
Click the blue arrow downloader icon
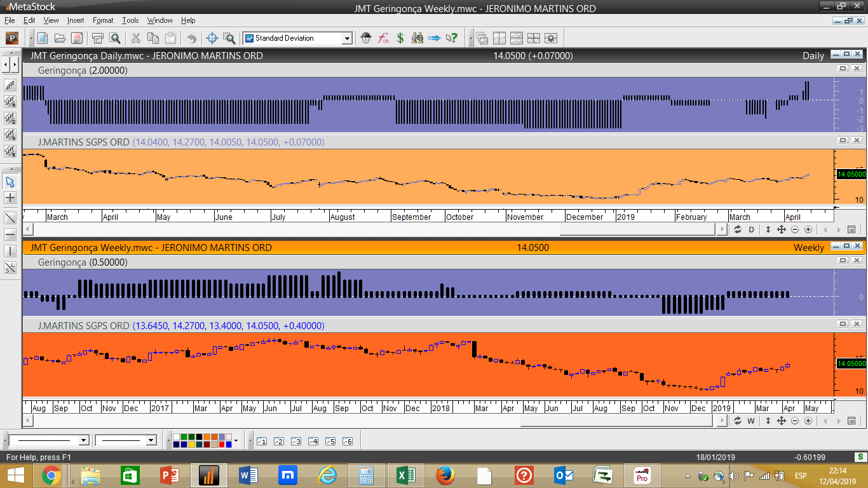[x=435, y=38]
